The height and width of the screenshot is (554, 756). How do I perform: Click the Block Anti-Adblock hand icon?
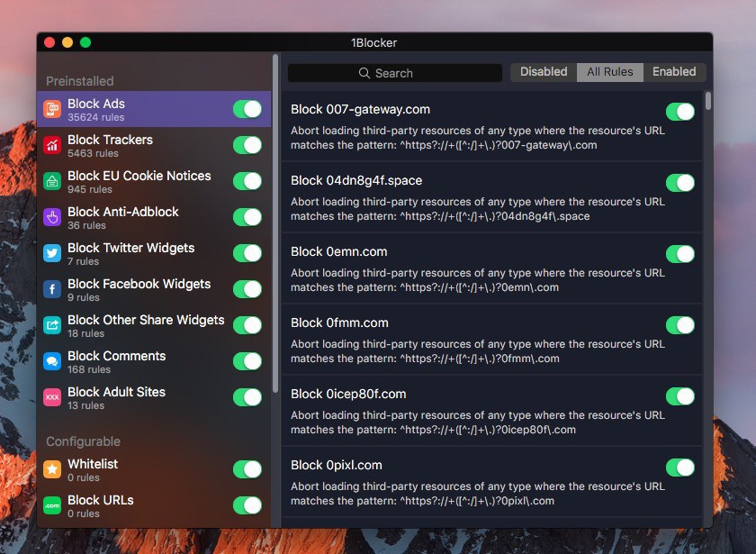[52, 217]
